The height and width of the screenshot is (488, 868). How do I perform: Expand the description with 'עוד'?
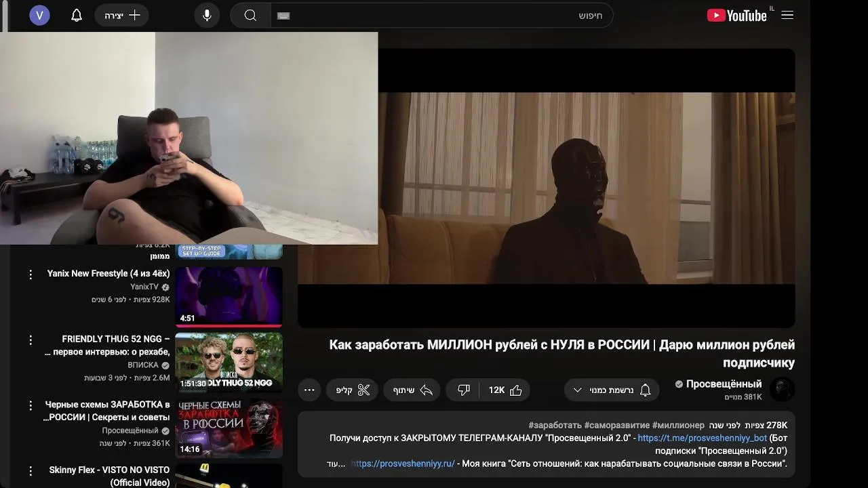coord(336,464)
